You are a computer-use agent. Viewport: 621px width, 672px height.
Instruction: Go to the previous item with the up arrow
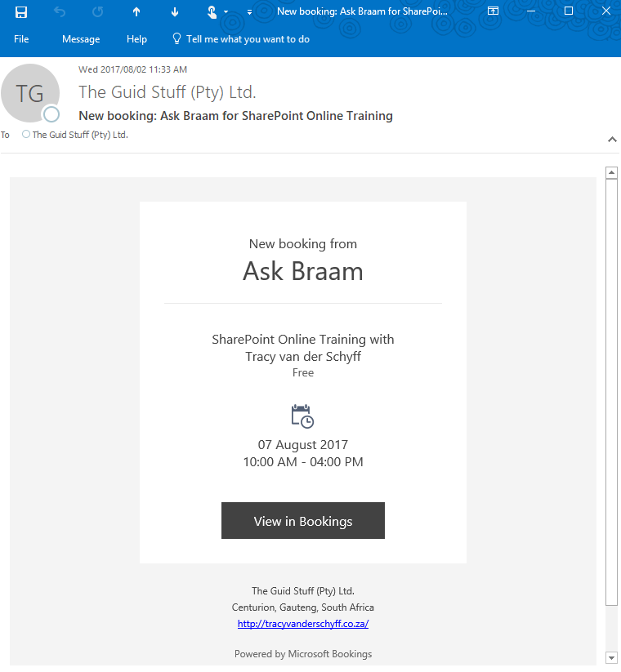(x=136, y=11)
